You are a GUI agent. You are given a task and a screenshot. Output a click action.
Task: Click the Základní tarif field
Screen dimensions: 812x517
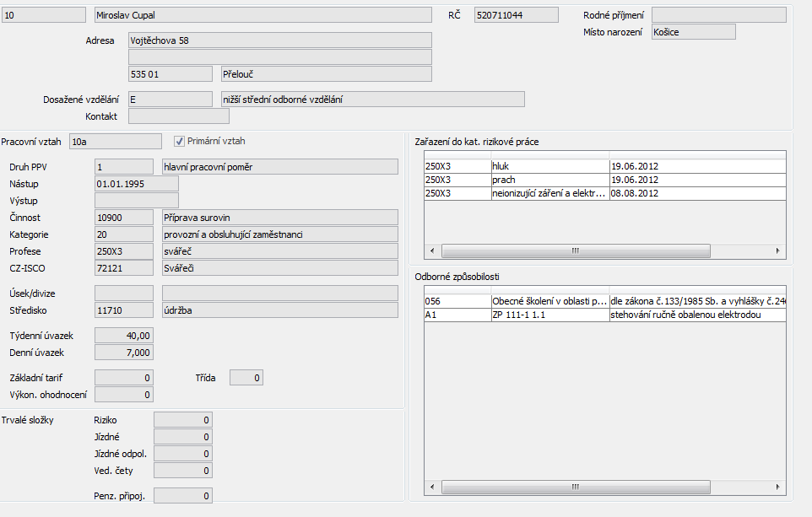pyautogui.click(x=123, y=378)
